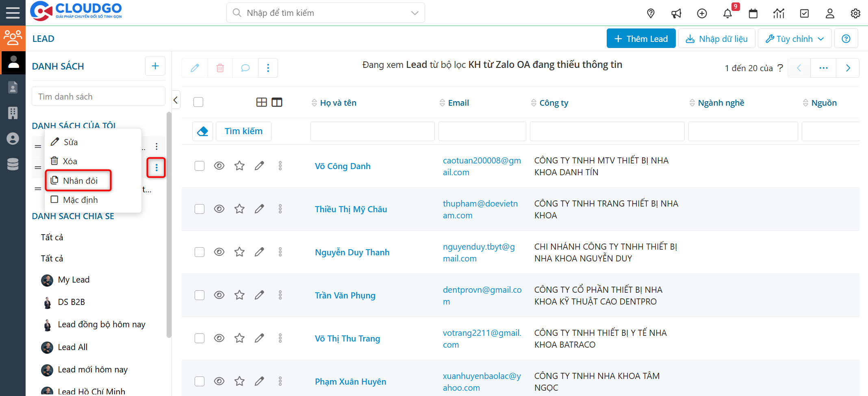Screen dimensions: 868x396
Task: Tick the checkbox for Thiều Thị Mỹ Châu
Action: pos(200,209)
